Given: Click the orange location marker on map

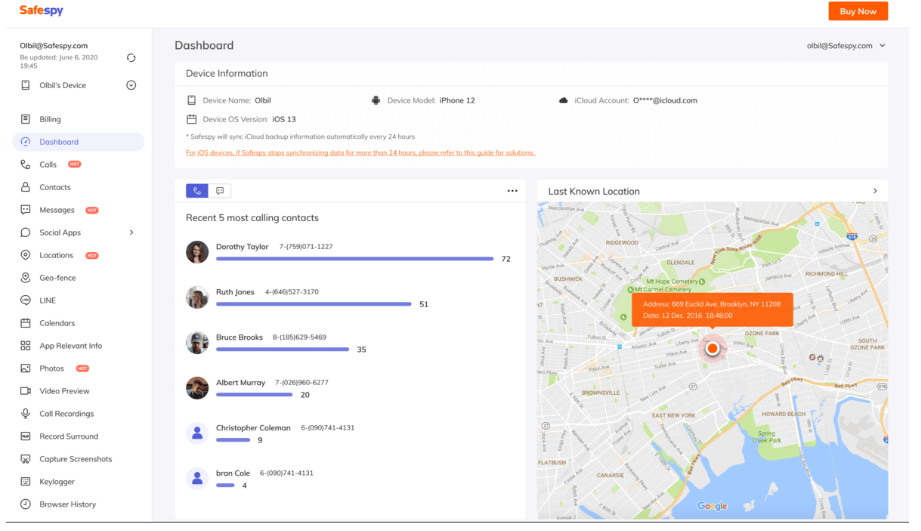Looking at the screenshot, I should (712, 349).
